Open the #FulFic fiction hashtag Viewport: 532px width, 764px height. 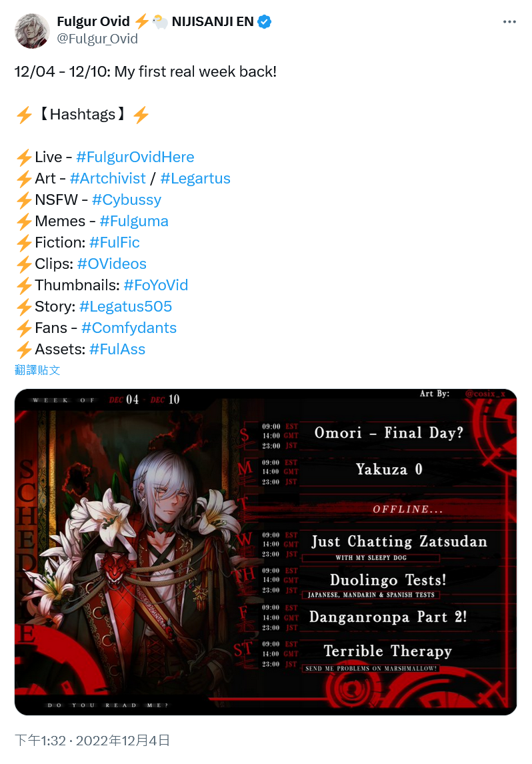click(115, 242)
